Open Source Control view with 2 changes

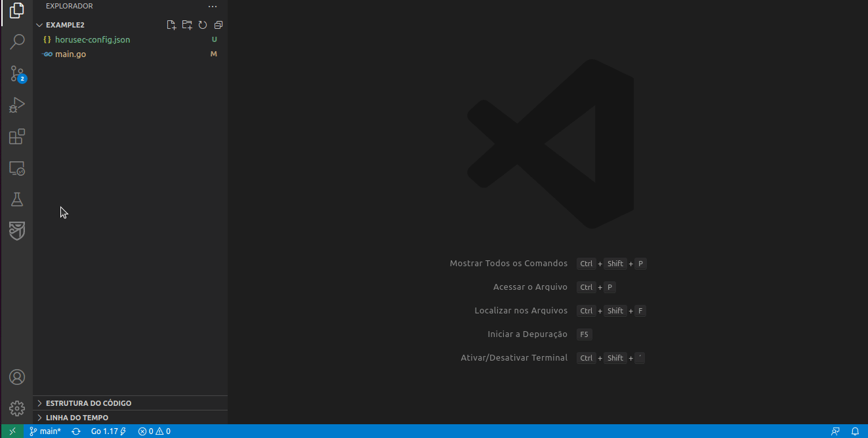tap(17, 74)
